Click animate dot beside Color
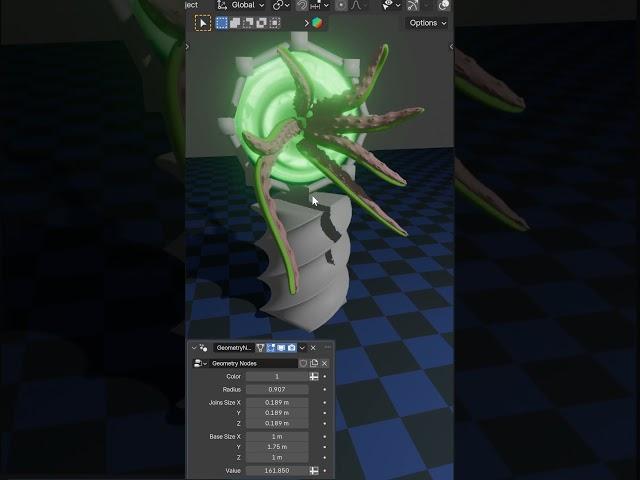 [x=324, y=376]
